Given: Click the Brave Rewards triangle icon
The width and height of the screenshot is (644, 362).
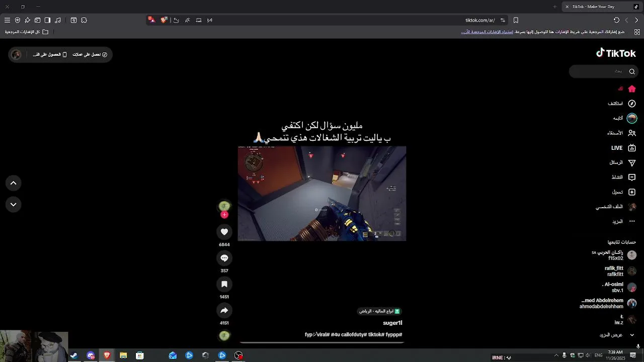Looking at the screenshot, I should point(151,20).
